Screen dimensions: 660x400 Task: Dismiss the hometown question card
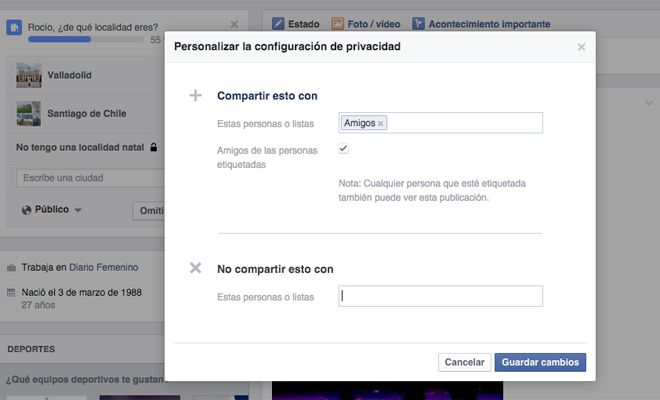(234, 24)
